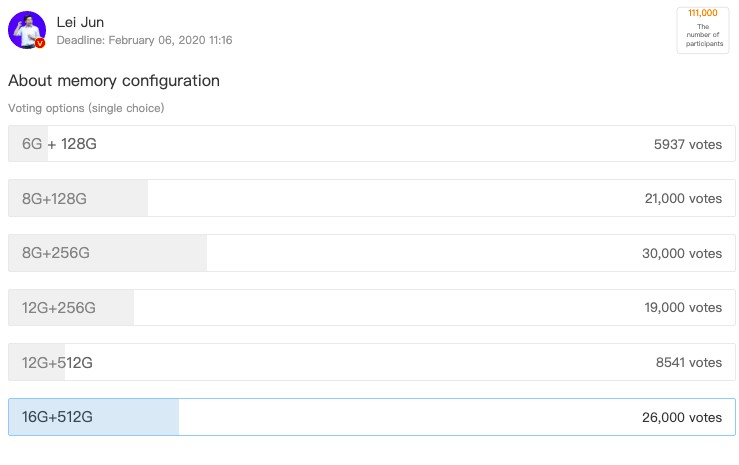Choose the 8G+256G memory option
This screenshot has height=465, width=739.
(x=56, y=253)
